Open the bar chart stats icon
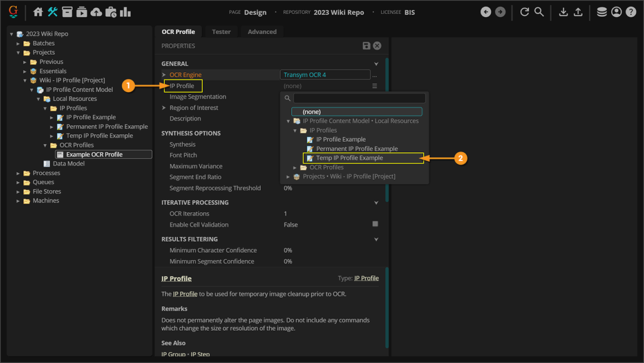The width and height of the screenshot is (644, 363). [125, 12]
